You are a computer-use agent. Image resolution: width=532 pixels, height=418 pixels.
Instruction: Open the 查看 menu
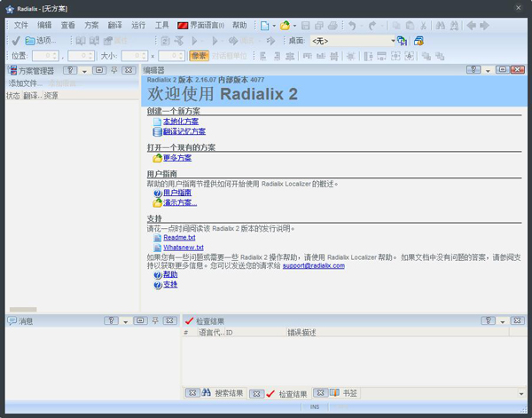point(68,25)
